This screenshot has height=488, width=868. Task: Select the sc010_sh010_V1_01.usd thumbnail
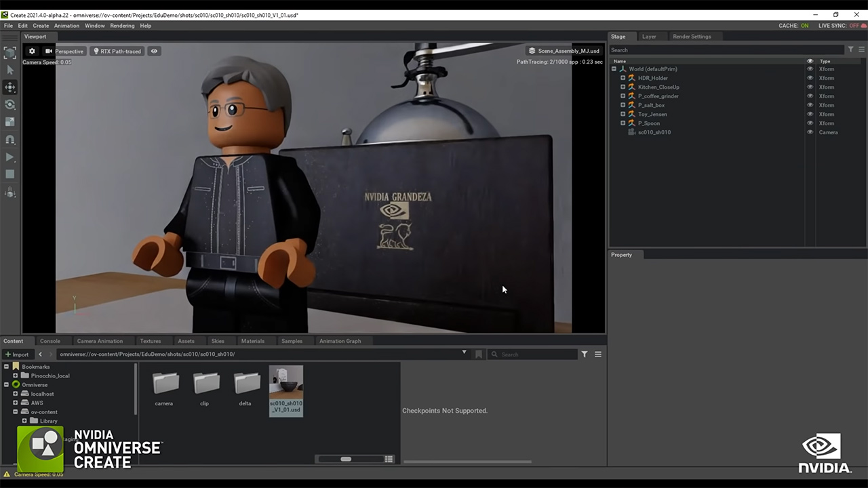(285, 390)
